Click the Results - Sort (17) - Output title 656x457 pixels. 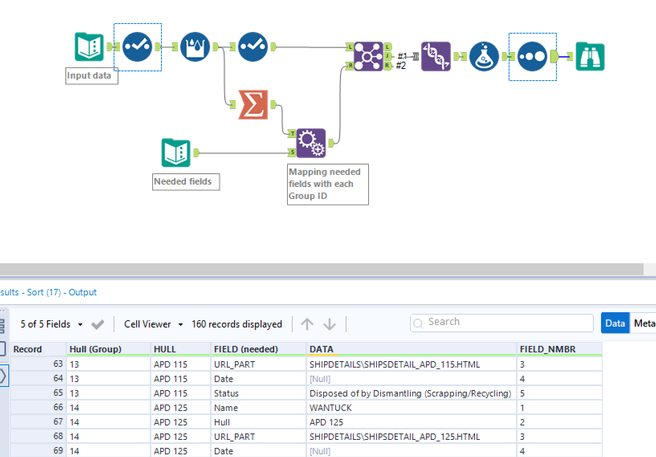click(48, 292)
